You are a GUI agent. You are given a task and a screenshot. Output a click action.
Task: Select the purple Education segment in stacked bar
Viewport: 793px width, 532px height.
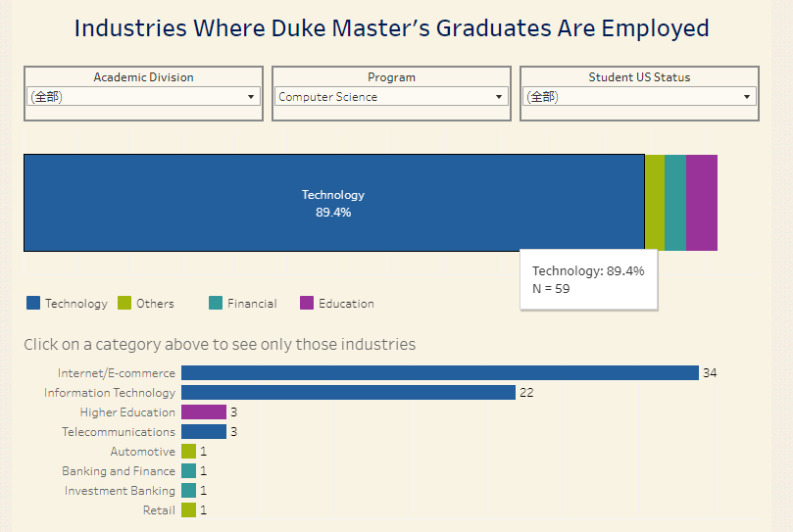pos(702,203)
